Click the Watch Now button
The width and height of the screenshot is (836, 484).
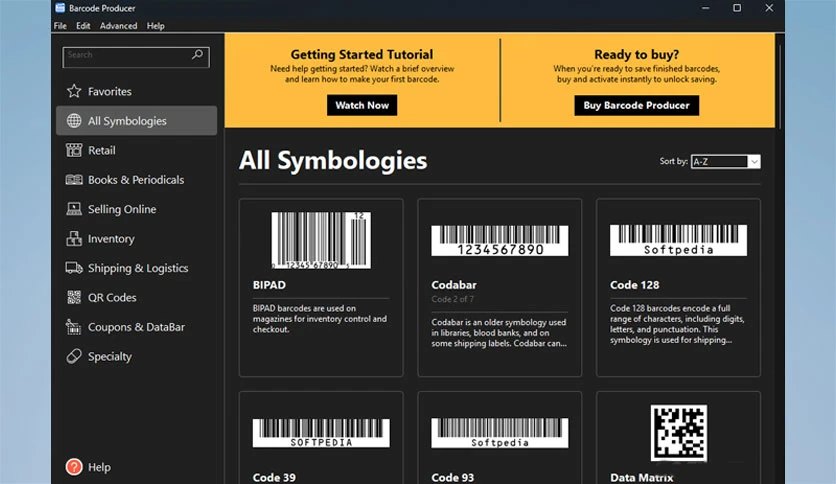[362, 105]
